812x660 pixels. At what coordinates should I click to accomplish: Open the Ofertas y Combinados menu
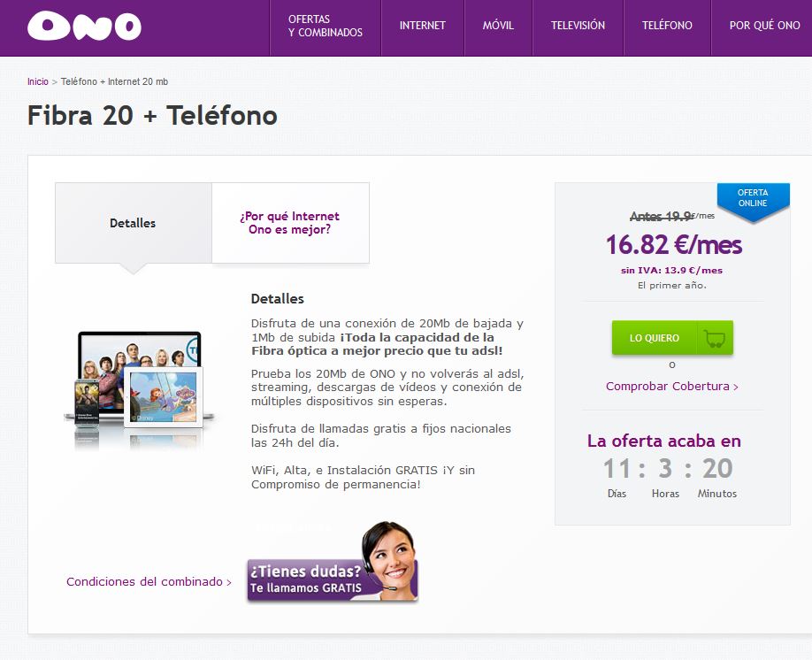coord(326,26)
